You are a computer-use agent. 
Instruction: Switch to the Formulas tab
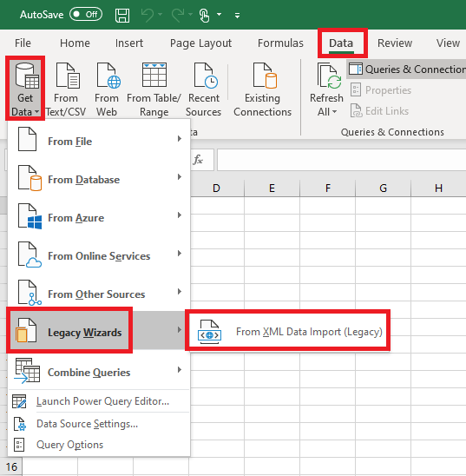[280, 43]
